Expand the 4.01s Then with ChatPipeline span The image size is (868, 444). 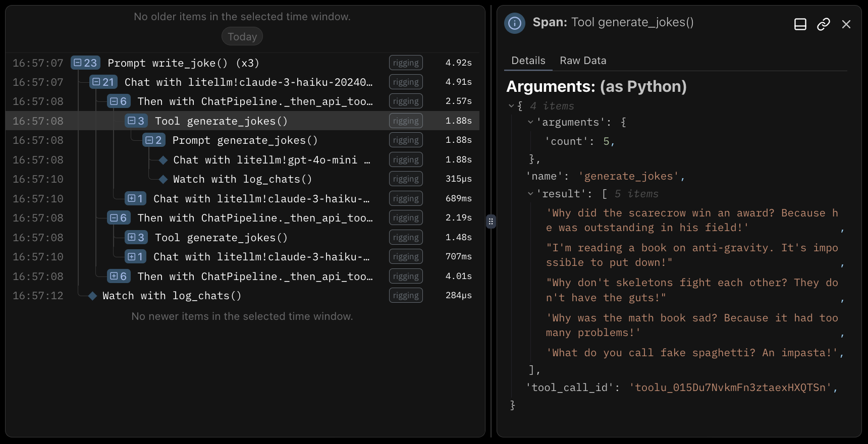pyautogui.click(x=119, y=276)
